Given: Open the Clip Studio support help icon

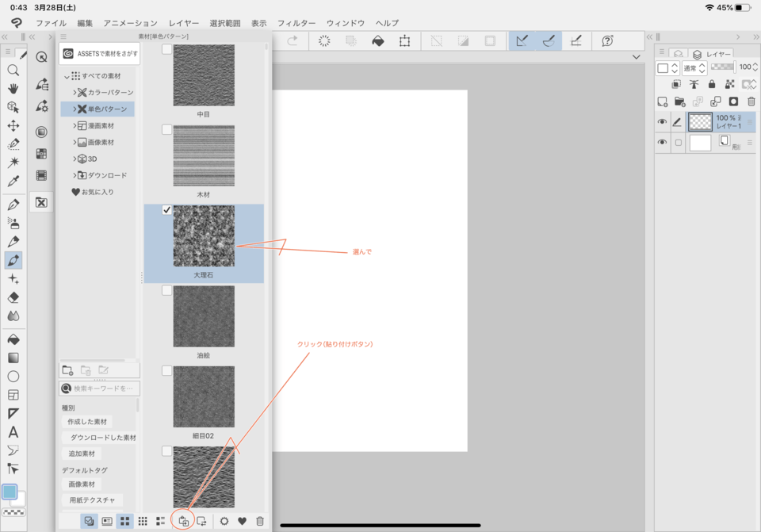Looking at the screenshot, I should [608, 41].
